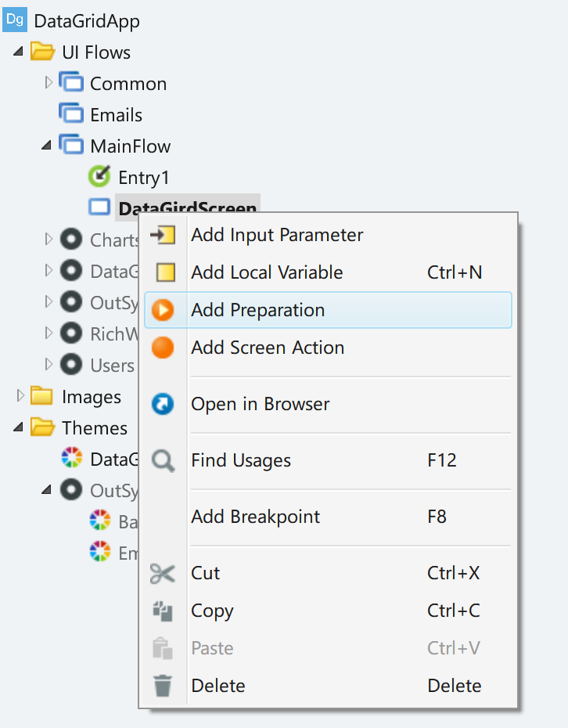Image resolution: width=568 pixels, height=728 pixels.
Task: Click the RichW reference circle icon
Action: (x=71, y=333)
